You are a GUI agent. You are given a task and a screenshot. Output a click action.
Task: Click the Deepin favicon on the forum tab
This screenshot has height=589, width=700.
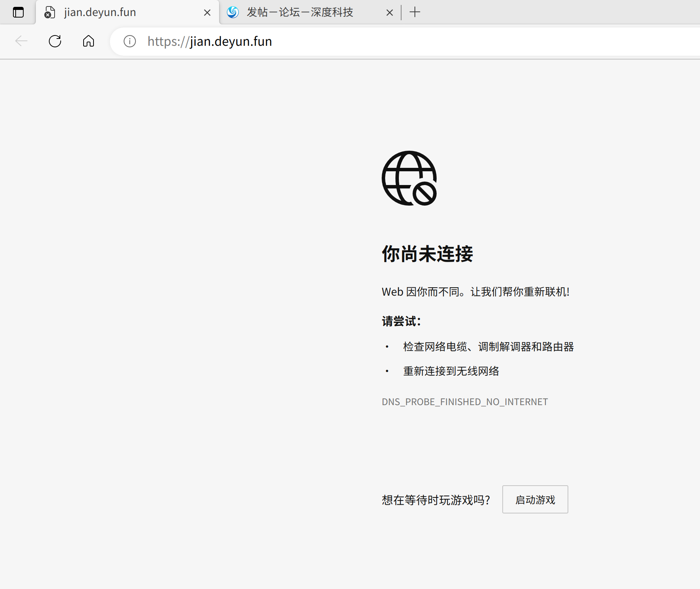pos(233,12)
